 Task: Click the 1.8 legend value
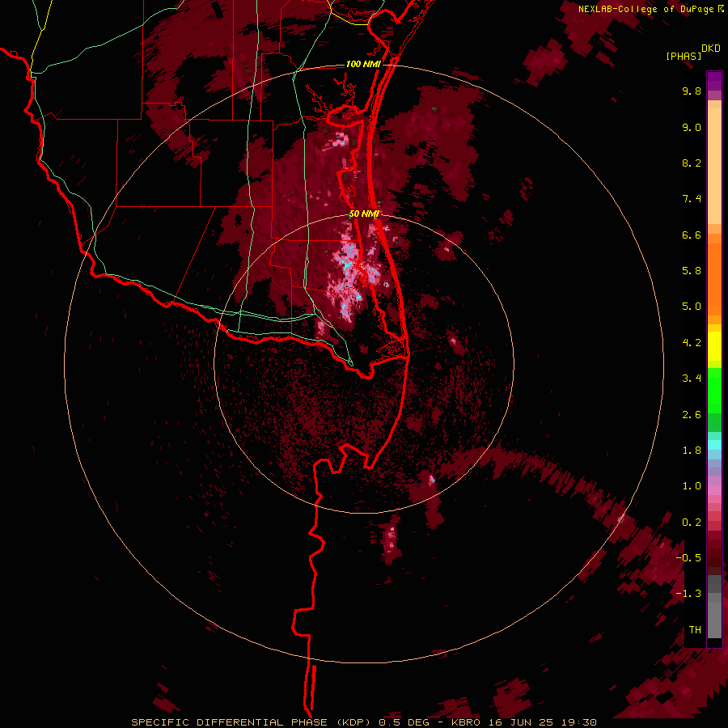tap(692, 451)
